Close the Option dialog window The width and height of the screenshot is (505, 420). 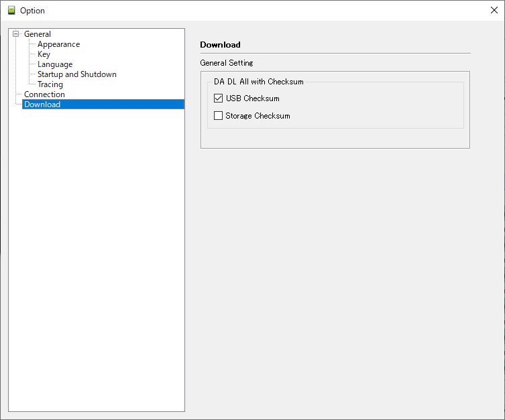click(494, 10)
